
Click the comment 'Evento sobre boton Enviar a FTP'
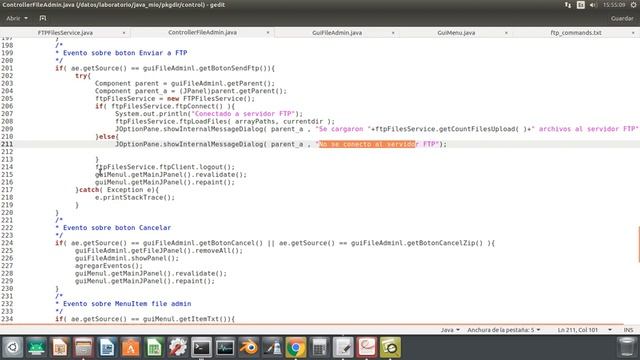tap(125, 53)
